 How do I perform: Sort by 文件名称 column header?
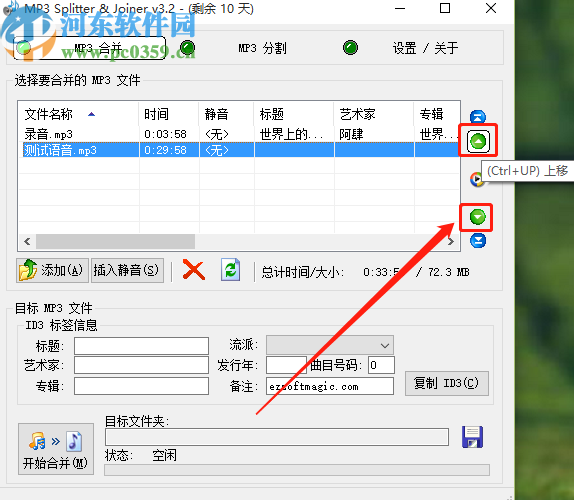tap(78, 114)
